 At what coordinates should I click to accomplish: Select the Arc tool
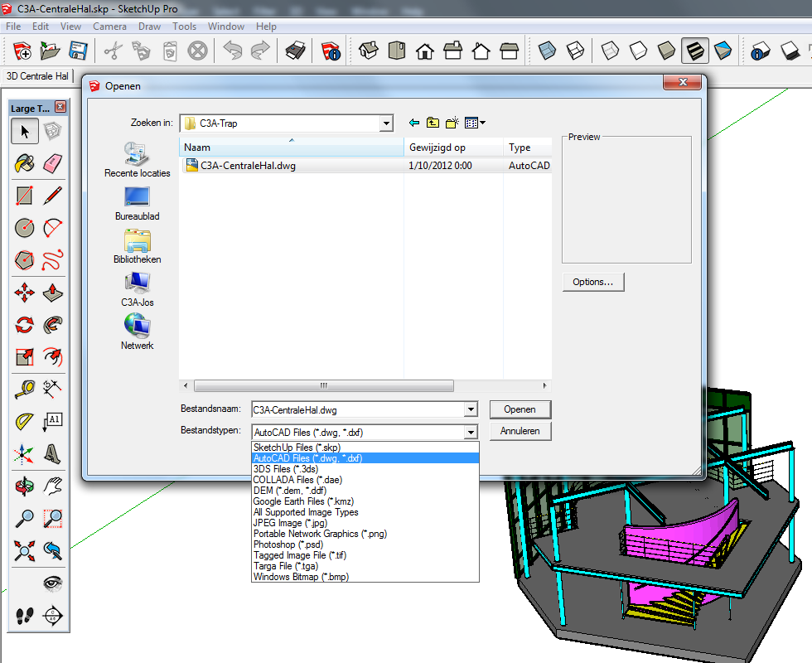click(52, 228)
